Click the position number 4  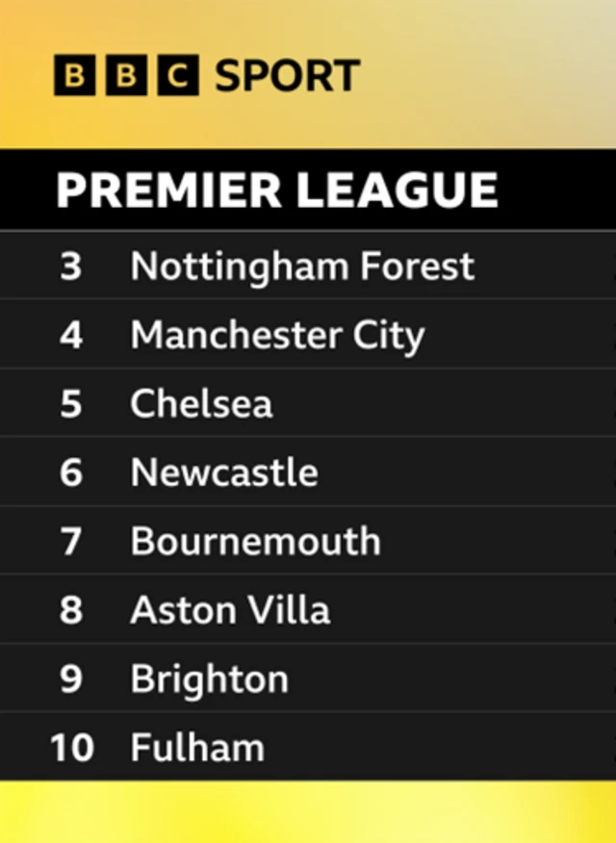(71, 335)
